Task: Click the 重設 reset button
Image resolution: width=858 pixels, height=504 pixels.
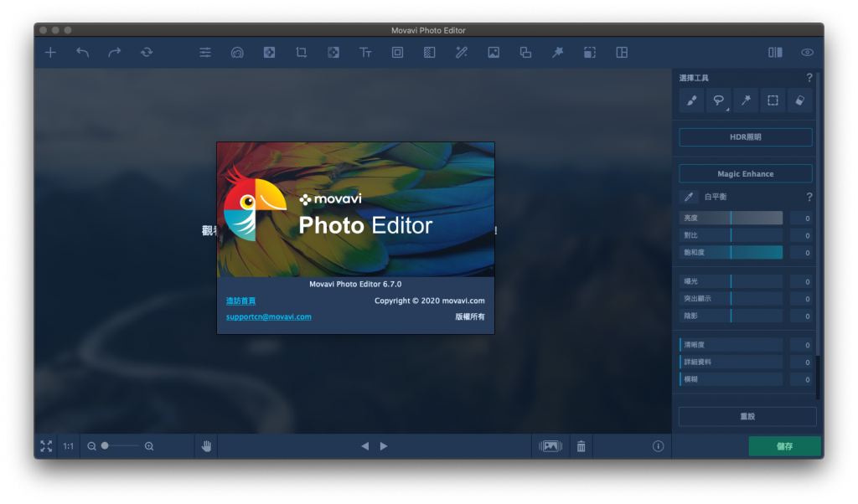Action: point(747,417)
